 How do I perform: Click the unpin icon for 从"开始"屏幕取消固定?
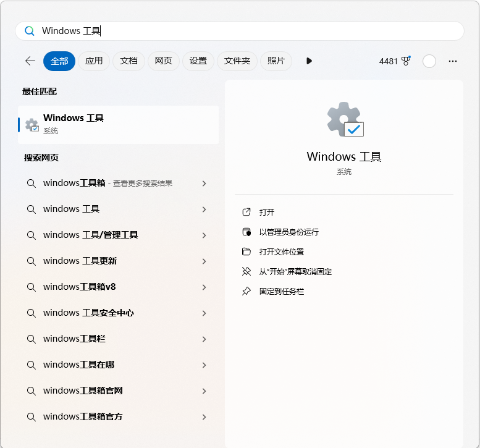point(246,271)
